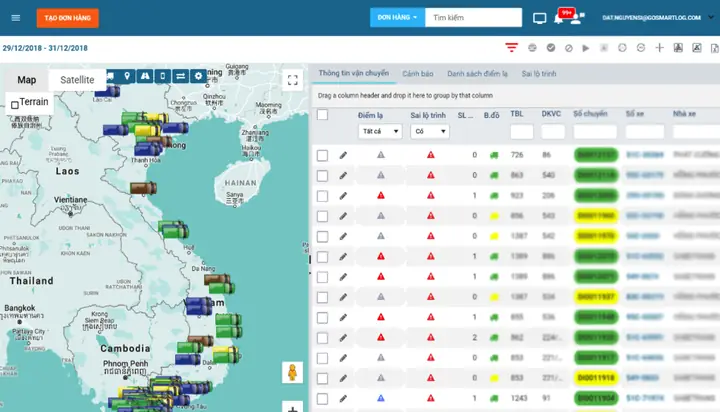Viewport: 720px width, 412px height.
Task: Click the plus icon in toolbar
Action: pos(659,47)
